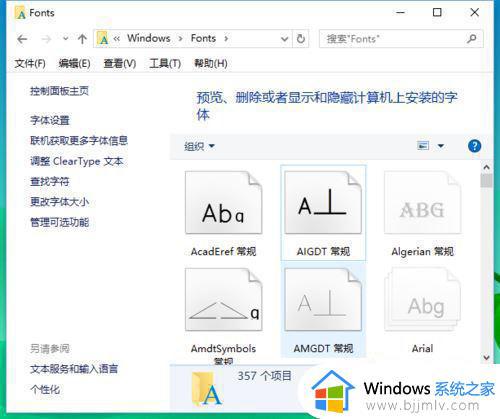Select the AmdtSymbols font thumbnail
The height and width of the screenshot is (419, 500).
[223, 299]
